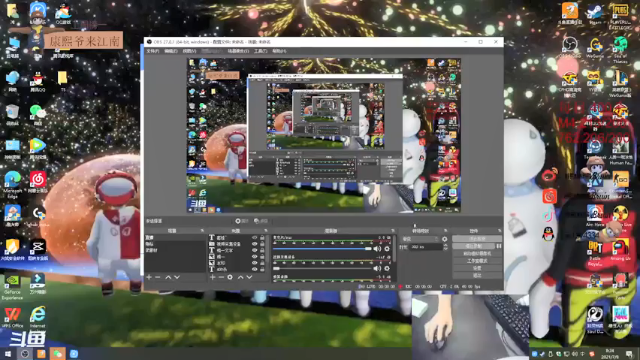The image size is (640, 360).
Task: Open Settings from Controls panel
Action: (477, 268)
